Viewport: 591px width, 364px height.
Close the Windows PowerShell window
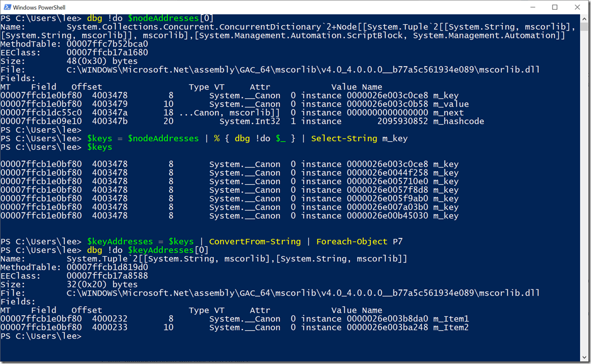577,7
